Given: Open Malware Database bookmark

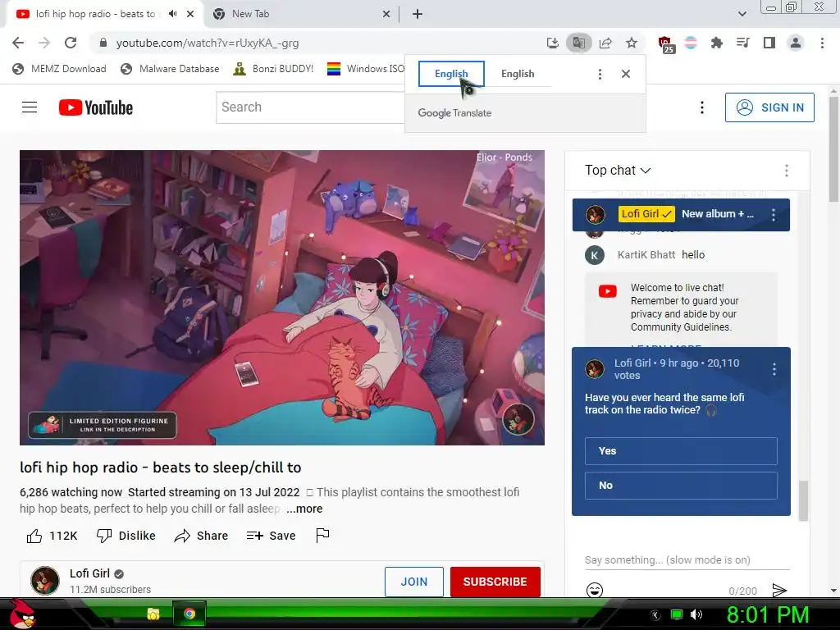Looking at the screenshot, I should (x=170, y=69).
